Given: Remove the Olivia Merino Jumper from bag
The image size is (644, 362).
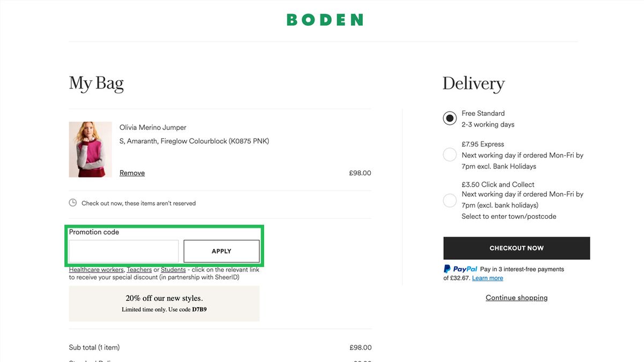Looking at the screenshot, I should click(131, 173).
